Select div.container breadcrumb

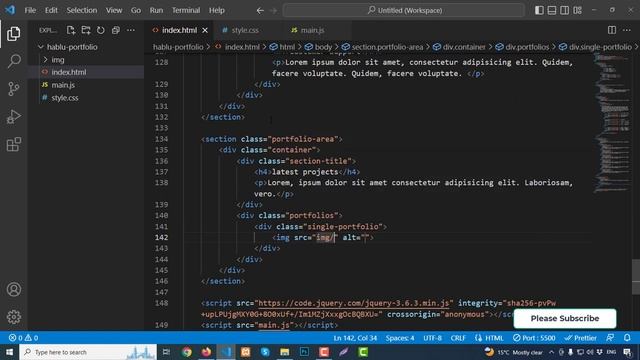460,47
